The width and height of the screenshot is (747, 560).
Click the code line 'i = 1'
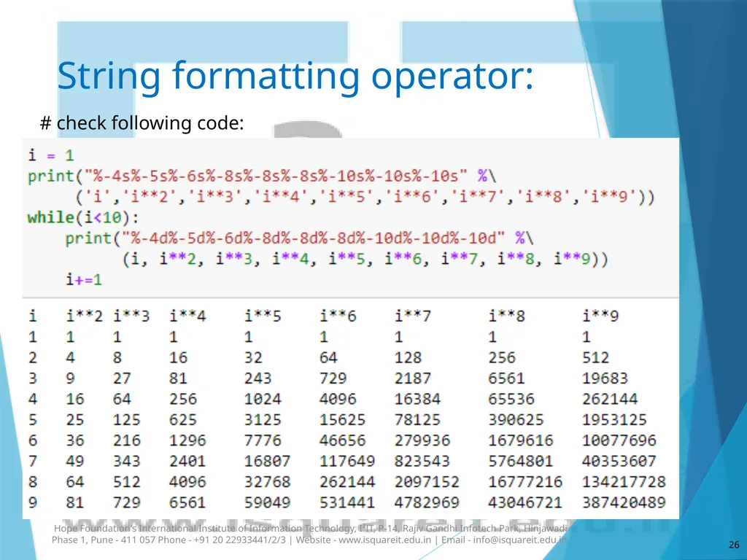(x=51, y=155)
